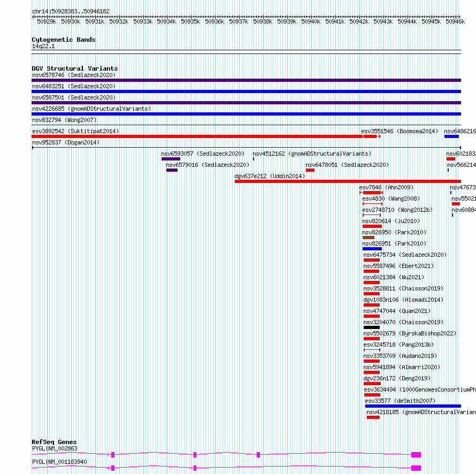476x474 pixels.
Task: Open dgv637e212 (Uddin2014) label
Action: [x=270, y=176]
